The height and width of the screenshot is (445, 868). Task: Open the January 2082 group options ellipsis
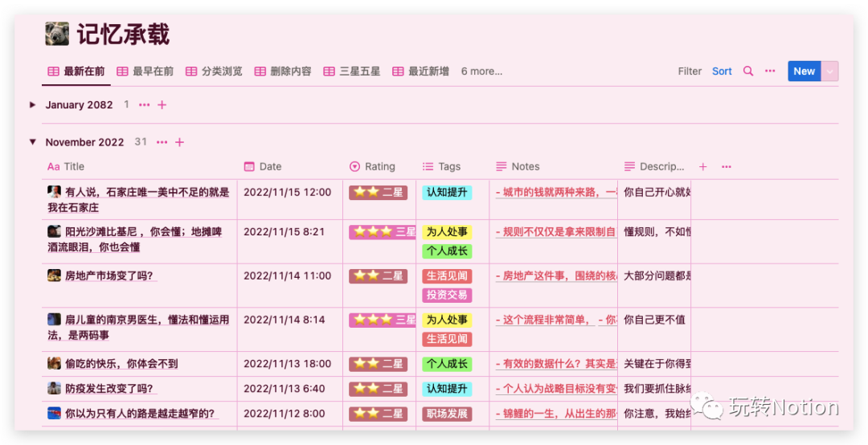145,105
